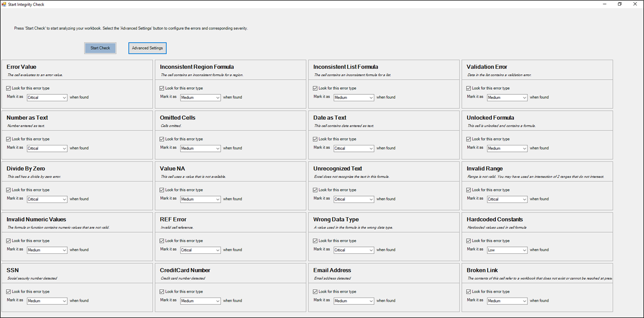Open Validation Error severity dropdown
The height and width of the screenshot is (318, 644).
point(507,98)
